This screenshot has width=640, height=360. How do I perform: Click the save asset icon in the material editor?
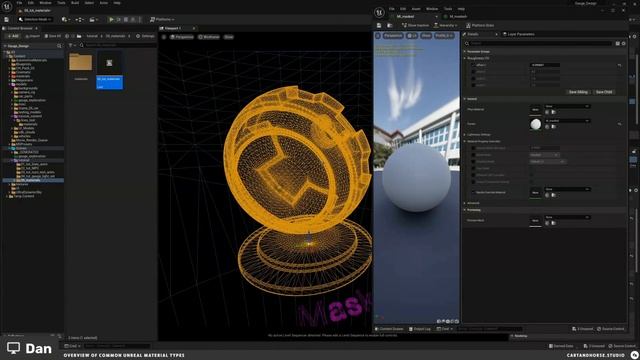pos(379,25)
